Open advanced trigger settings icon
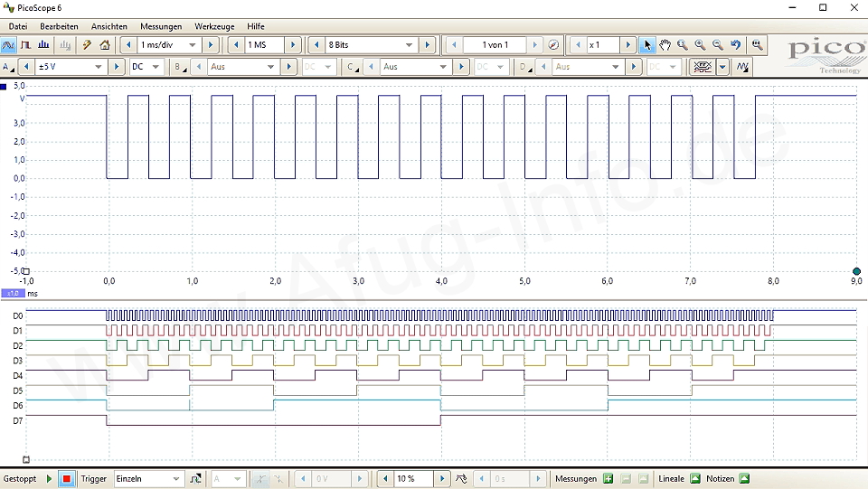The height and width of the screenshot is (489, 868). 195,478
